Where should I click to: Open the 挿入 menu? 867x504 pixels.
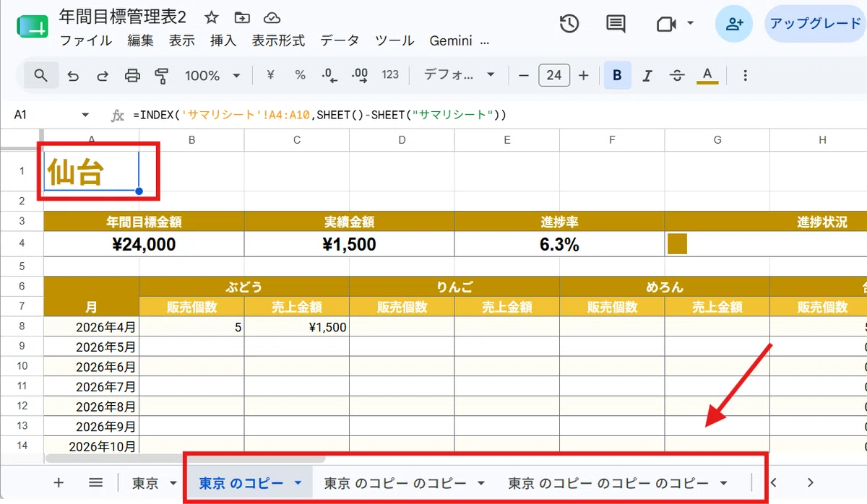point(223,41)
